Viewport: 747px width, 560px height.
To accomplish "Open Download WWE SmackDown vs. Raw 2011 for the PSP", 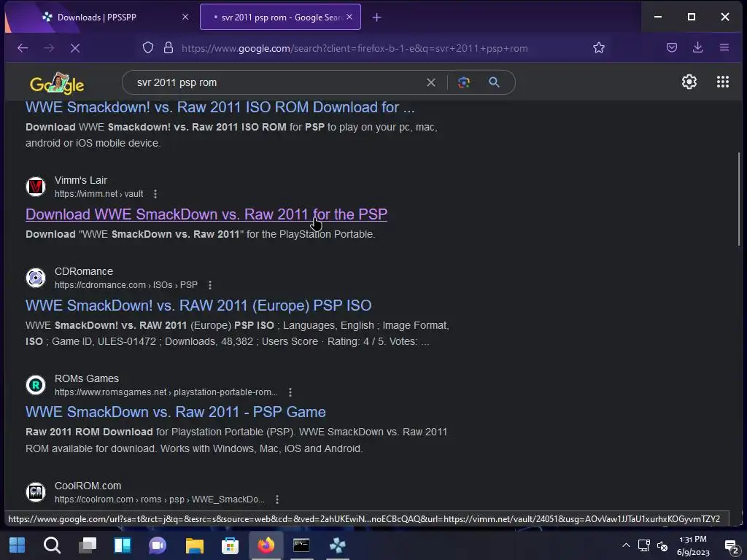I will 206,214.
